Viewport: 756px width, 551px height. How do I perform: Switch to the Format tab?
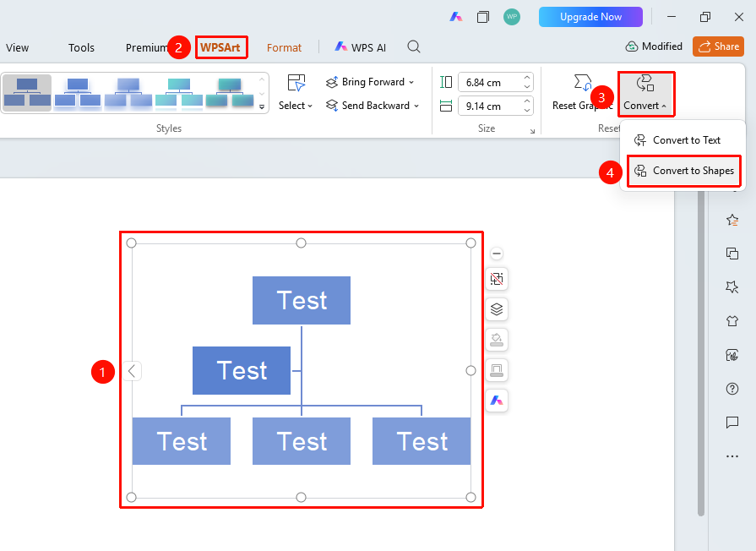tap(284, 48)
